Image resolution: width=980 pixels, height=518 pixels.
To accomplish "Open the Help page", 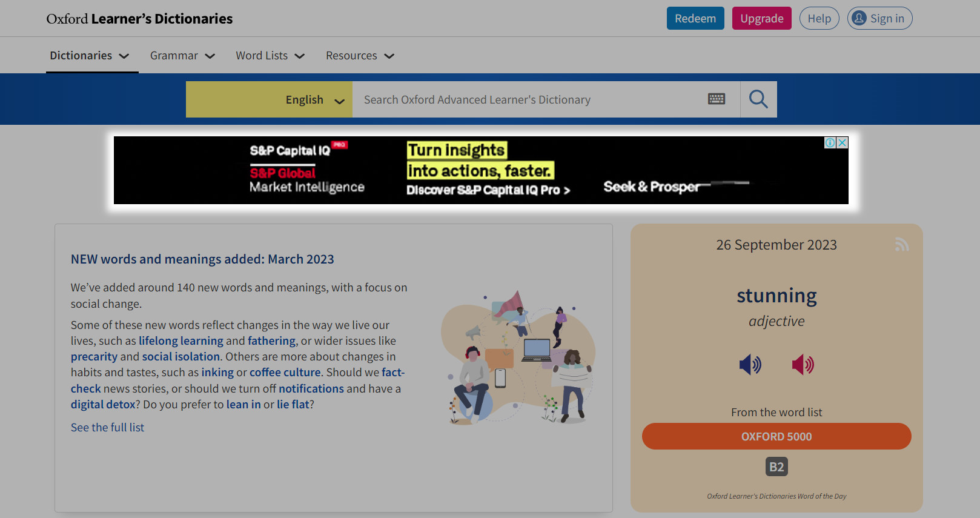I will point(819,18).
